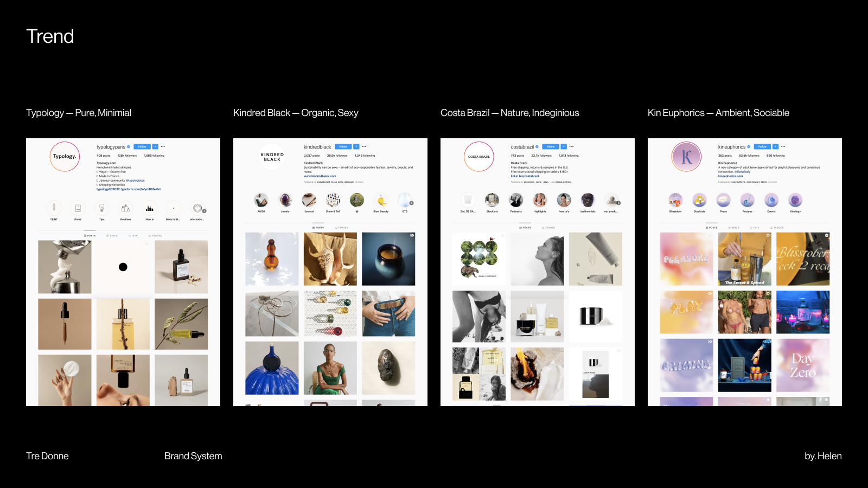Open the www.kindredblack.com link
Screen dimensions: 868x488
point(320,176)
